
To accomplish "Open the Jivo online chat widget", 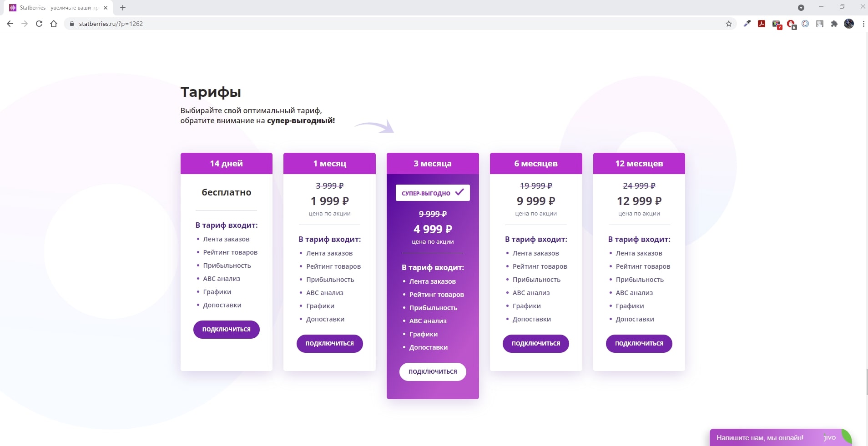I will (780, 437).
